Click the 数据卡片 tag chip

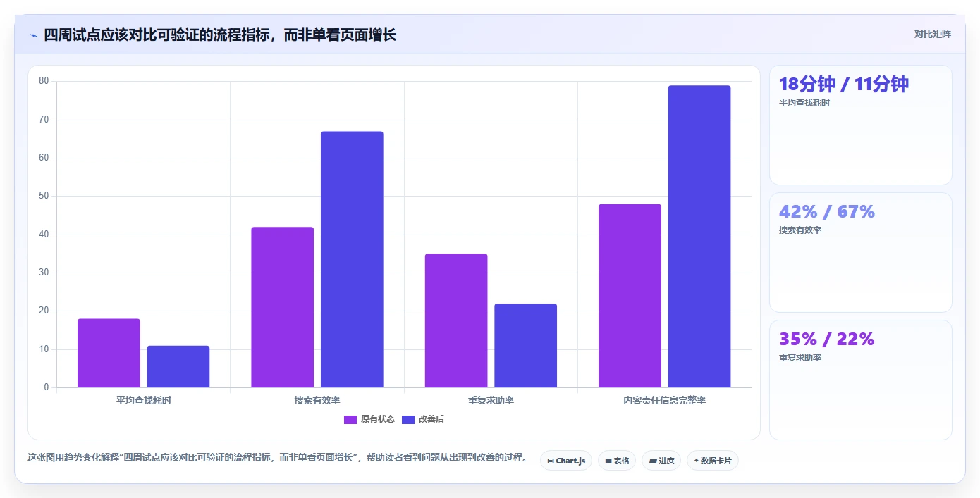tap(713, 461)
